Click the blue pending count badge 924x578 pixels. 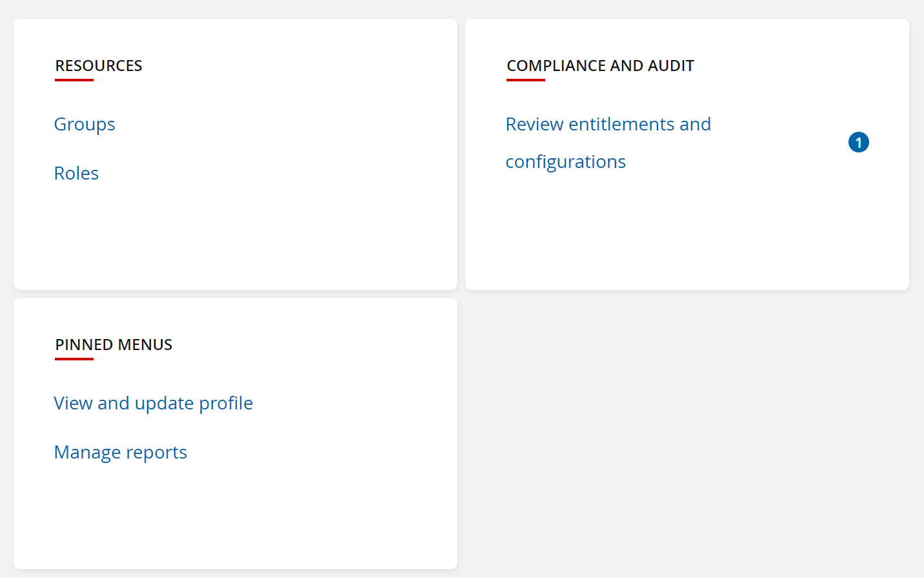[x=858, y=142]
